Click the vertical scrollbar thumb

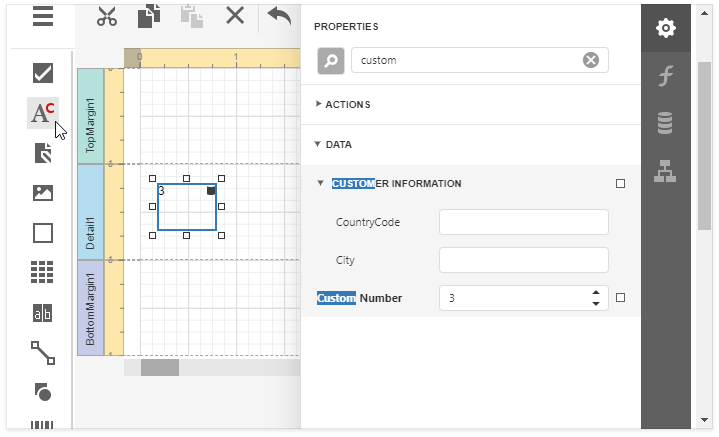[704, 146]
